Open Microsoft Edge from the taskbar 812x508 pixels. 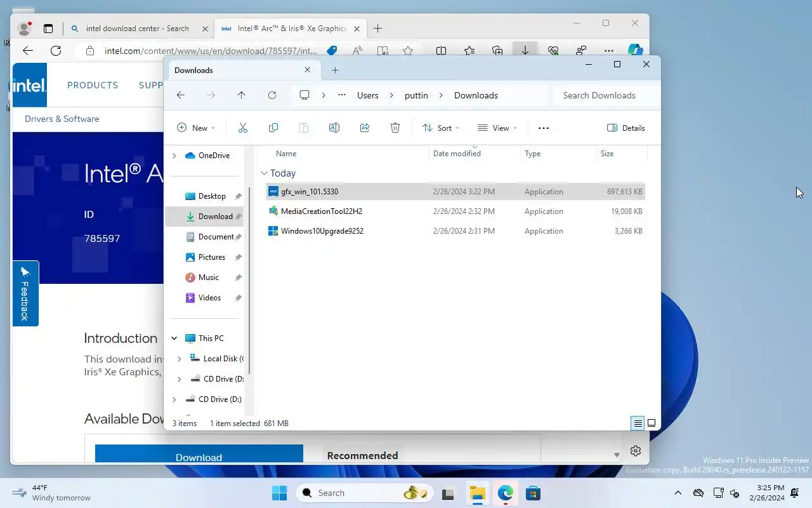(505, 493)
